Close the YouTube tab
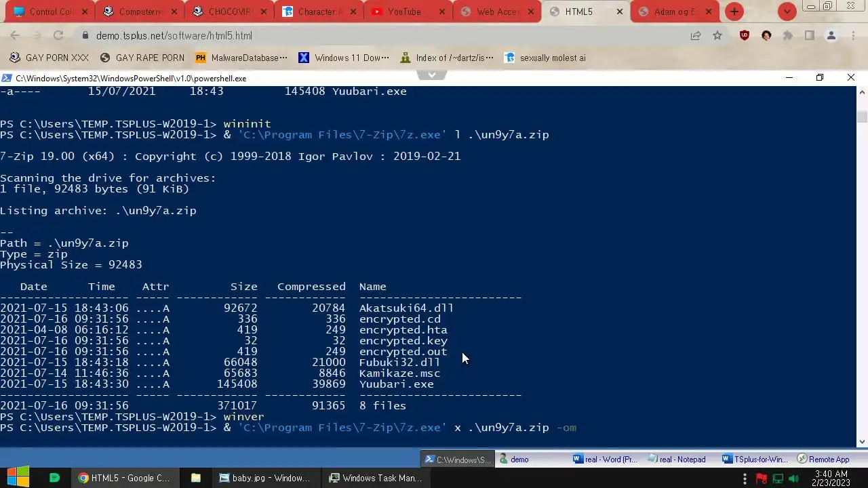 tap(441, 12)
